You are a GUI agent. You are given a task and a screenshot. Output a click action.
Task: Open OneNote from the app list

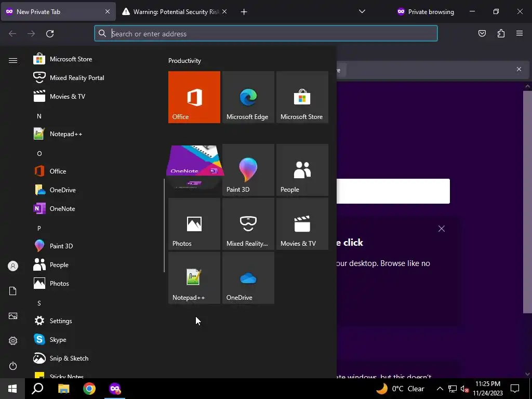[95, 209]
